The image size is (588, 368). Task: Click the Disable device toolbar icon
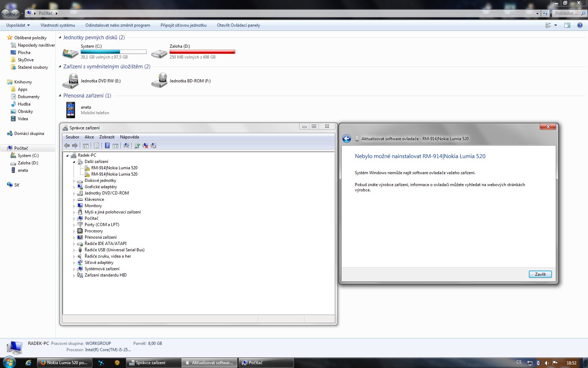coord(153,145)
